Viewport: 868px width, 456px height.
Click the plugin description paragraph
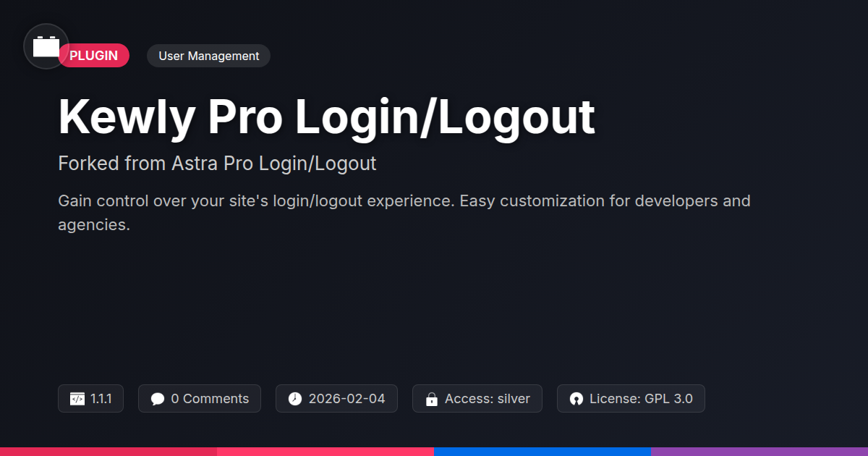[x=404, y=213]
